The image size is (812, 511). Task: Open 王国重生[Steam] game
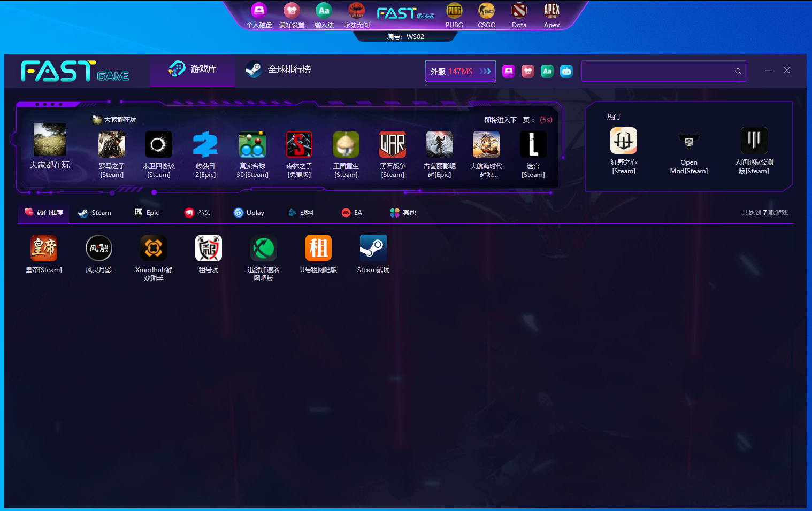coord(346,154)
